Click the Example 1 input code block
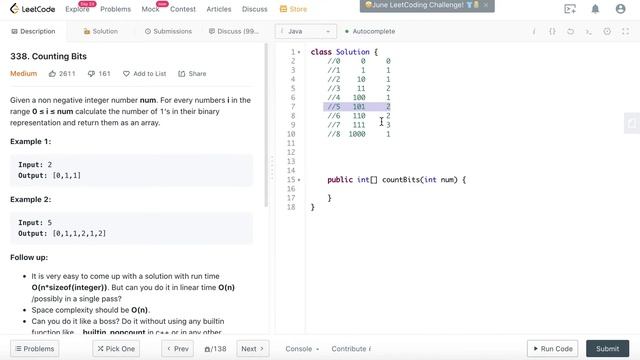Screen dimensions: 640x360 (131, 170)
